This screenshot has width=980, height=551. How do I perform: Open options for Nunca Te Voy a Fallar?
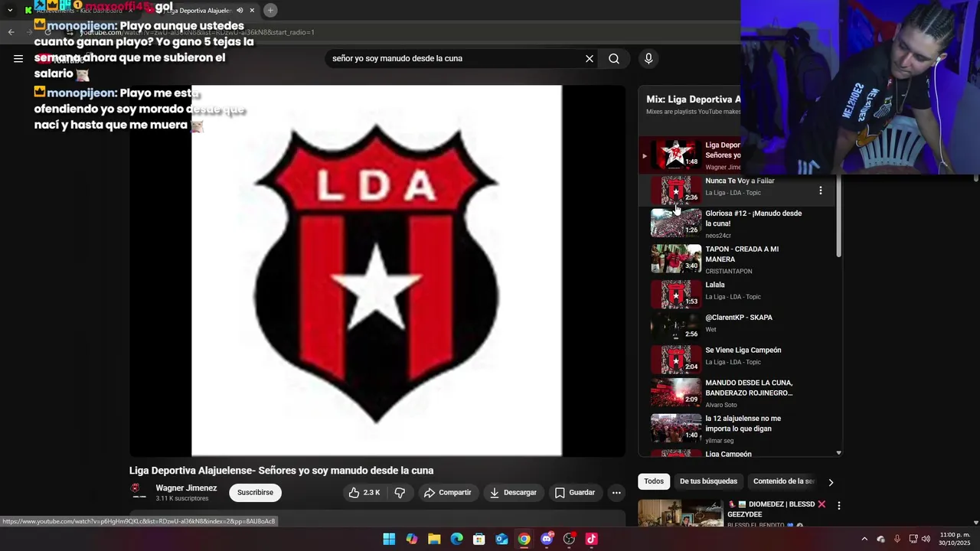pos(821,191)
